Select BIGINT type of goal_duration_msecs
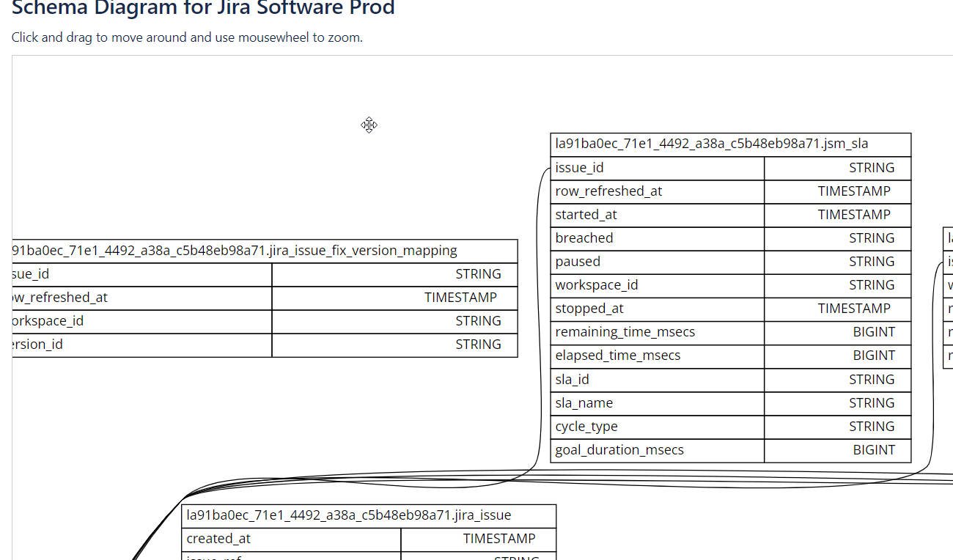Image resolution: width=953 pixels, height=560 pixels. click(x=874, y=450)
